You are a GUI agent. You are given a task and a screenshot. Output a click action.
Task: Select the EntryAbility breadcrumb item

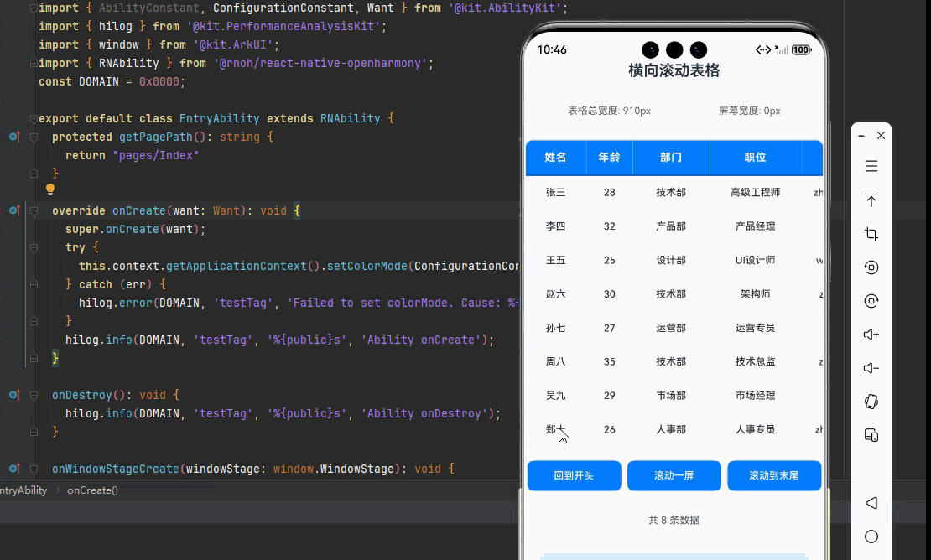23,490
